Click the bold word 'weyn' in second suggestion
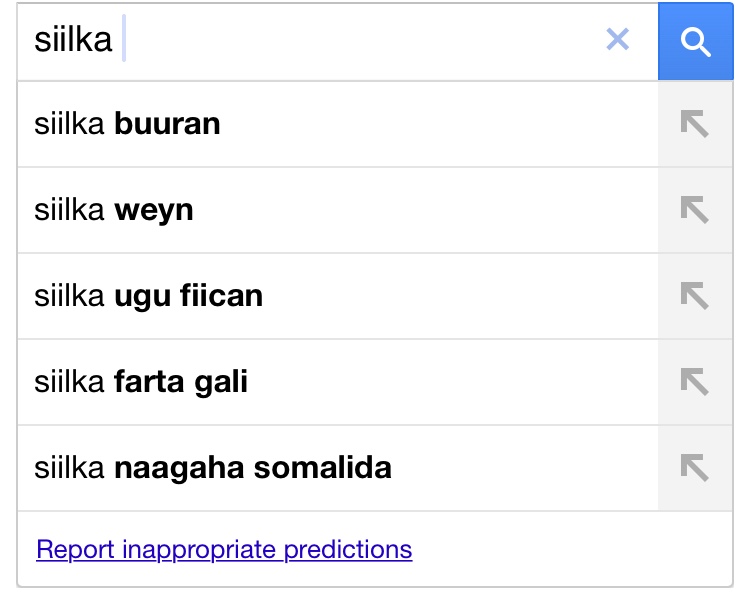This screenshot has height=592, width=750. 154,210
